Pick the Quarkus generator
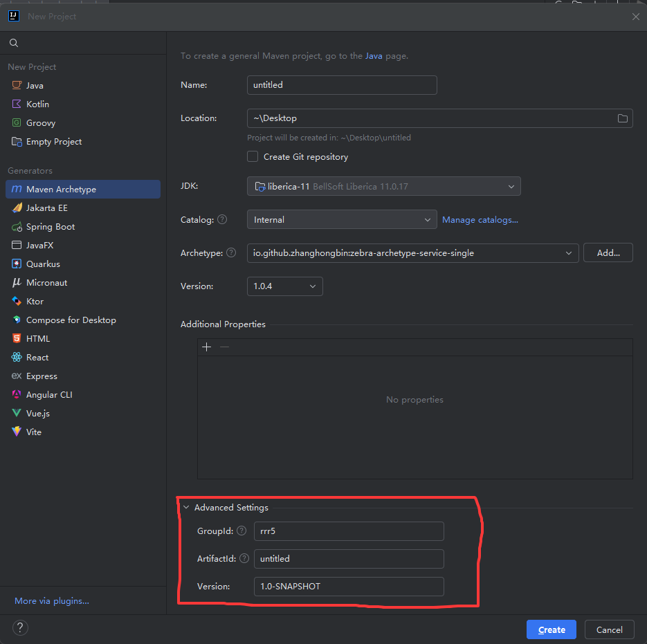 pyautogui.click(x=83, y=264)
